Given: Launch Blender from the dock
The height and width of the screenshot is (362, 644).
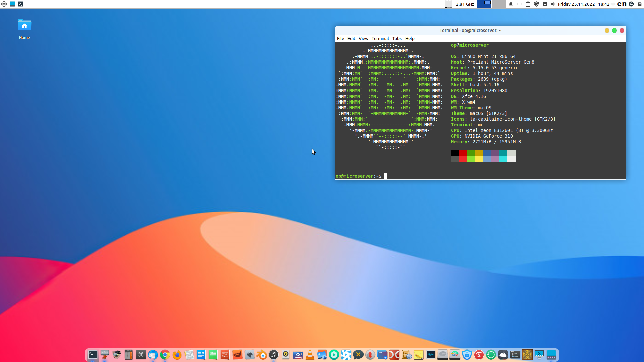Looking at the screenshot, I should [262, 355].
